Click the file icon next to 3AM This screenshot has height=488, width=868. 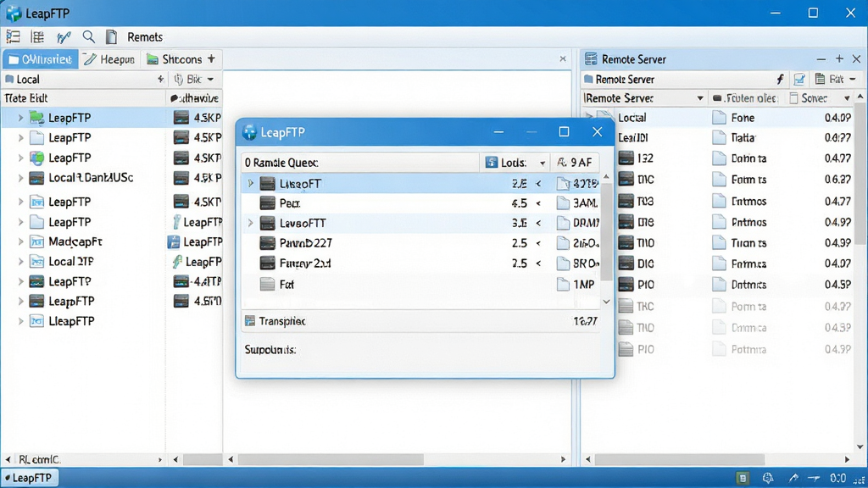pyautogui.click(x=563, y=203)
